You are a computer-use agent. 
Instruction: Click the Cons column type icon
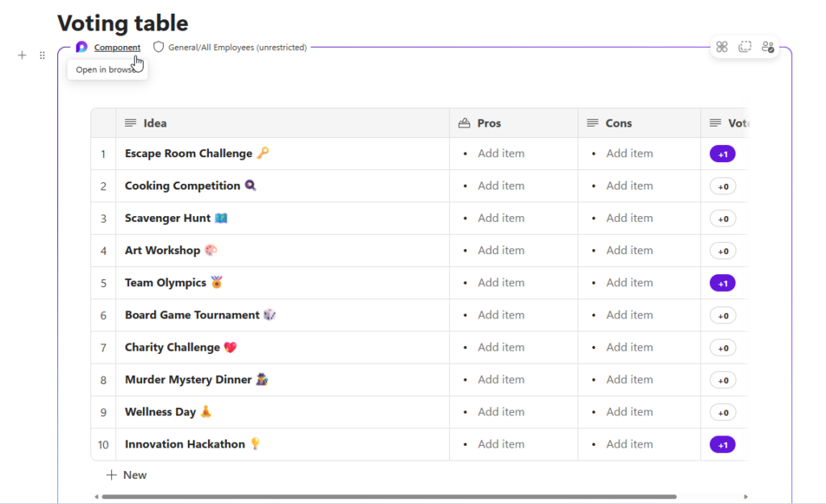tap(593, 123)
